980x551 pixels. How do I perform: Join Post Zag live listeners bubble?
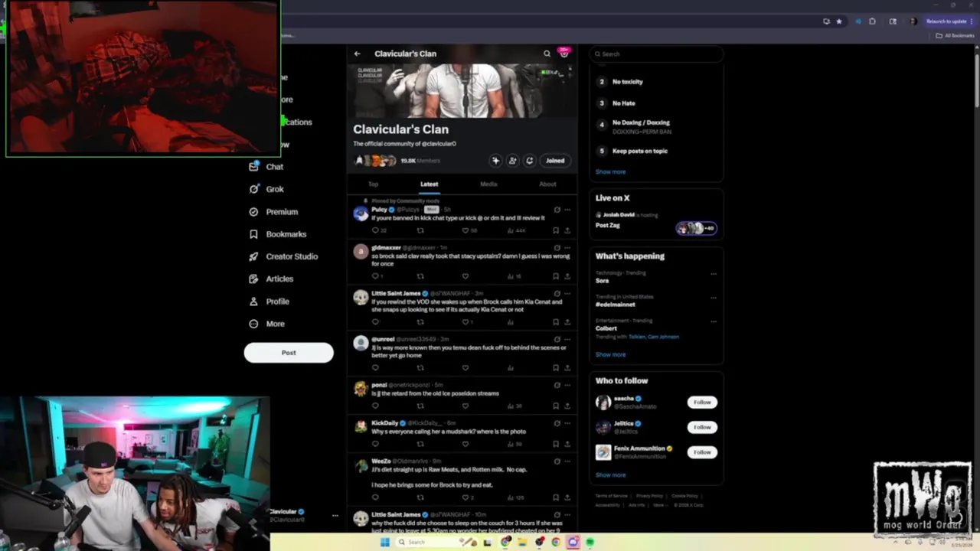point(696,228)
